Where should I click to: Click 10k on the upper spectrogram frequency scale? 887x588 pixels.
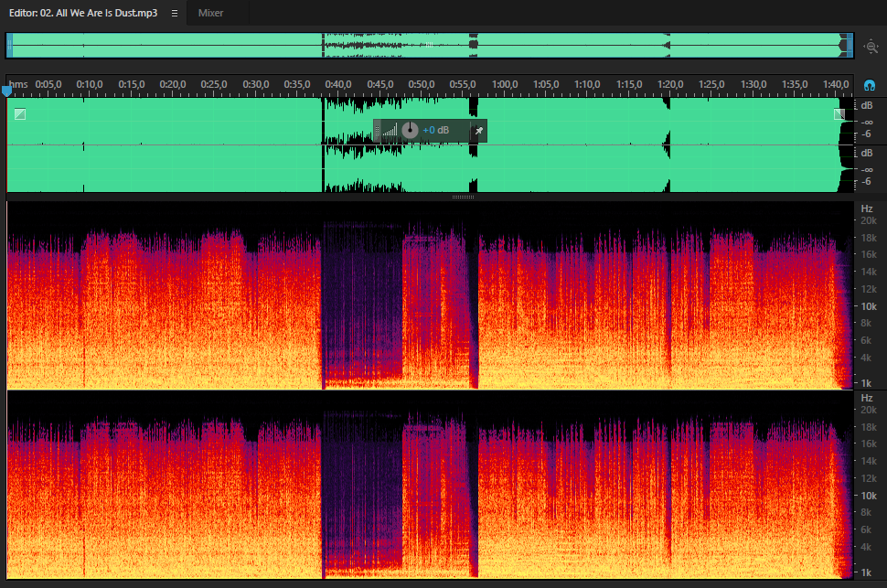(x=869, y=306)
